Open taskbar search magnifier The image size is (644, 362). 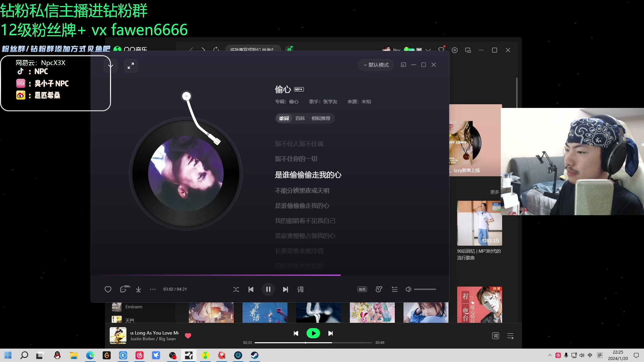(24, 355)
